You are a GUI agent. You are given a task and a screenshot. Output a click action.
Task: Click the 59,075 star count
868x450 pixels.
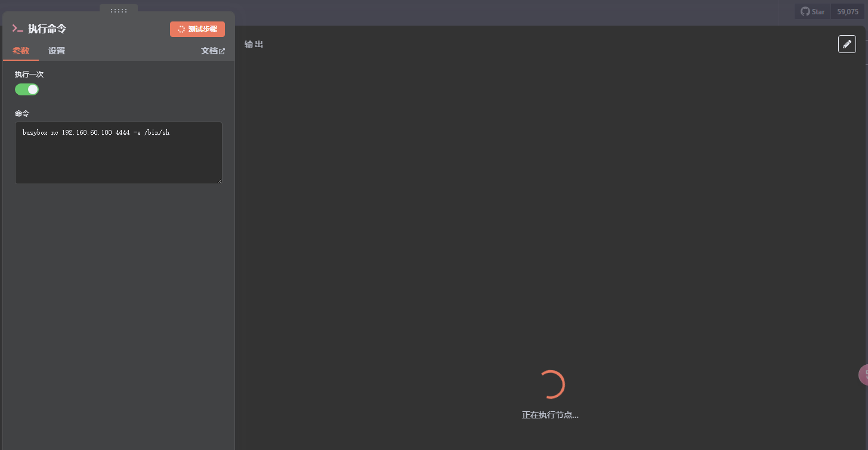[x=847, y=11]
